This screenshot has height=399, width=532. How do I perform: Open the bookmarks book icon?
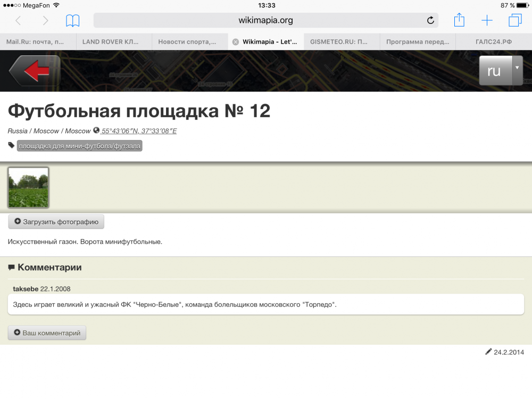coord(73,21)
